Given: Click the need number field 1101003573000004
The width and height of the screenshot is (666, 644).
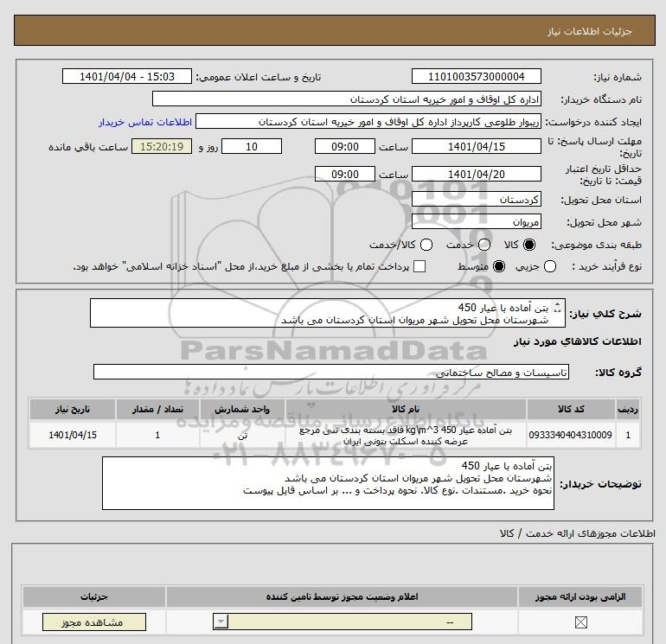Looking at the screenshot, I should point(476,76).
